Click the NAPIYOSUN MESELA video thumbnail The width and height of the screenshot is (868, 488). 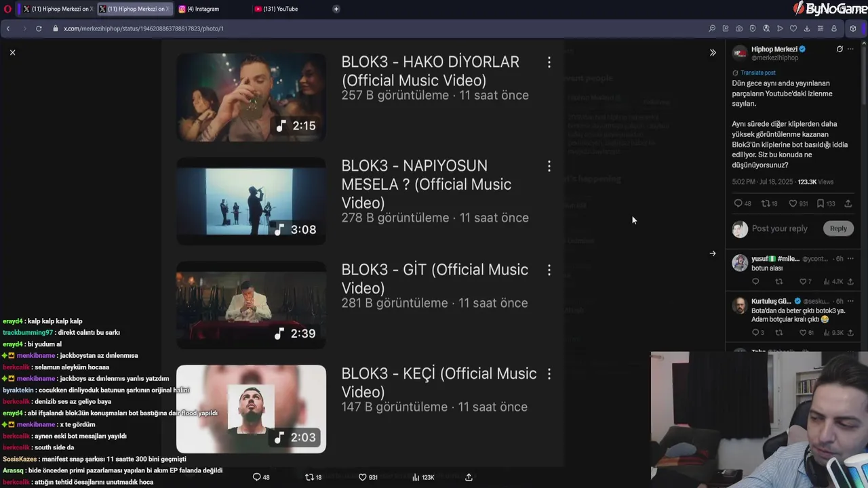click(251, 201)
